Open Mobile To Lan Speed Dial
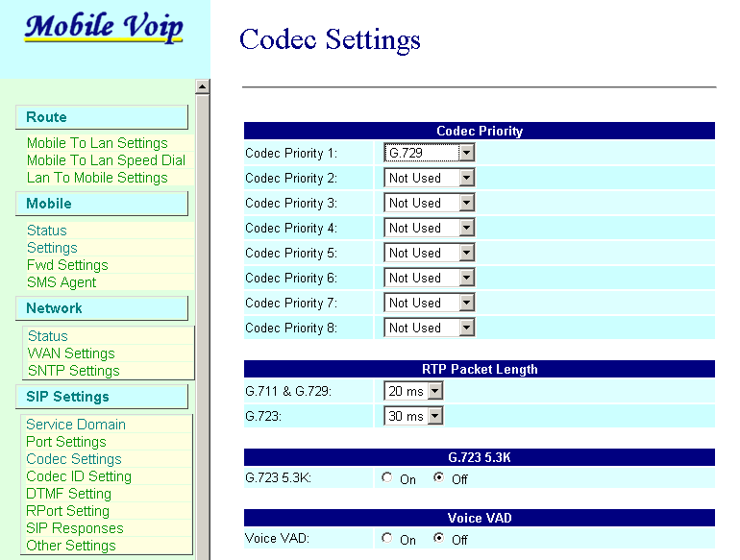 [106, 160]
